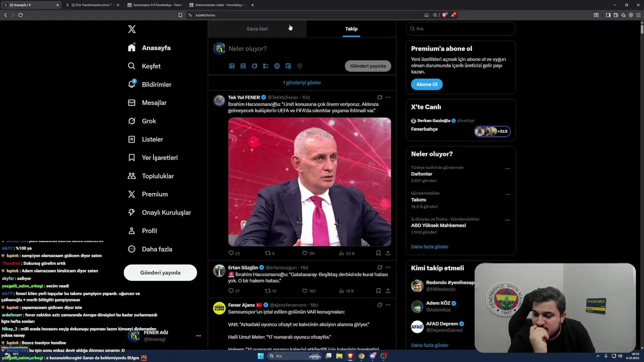The width and height of the screenshot is (644, 362).
Task: Go to Anasayfa in sidebar
Action: pos(149,48)
